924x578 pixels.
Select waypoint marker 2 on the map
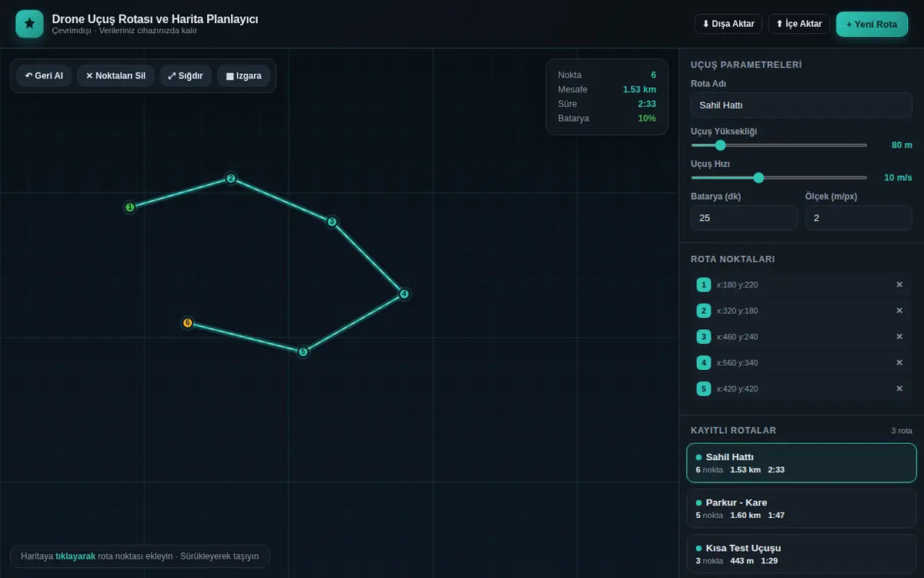[230, 178]
